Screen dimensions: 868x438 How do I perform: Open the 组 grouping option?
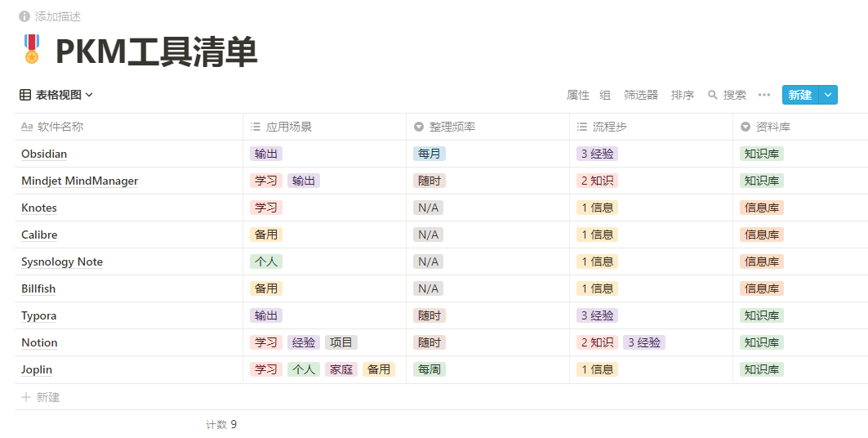[x=605, y=96]
